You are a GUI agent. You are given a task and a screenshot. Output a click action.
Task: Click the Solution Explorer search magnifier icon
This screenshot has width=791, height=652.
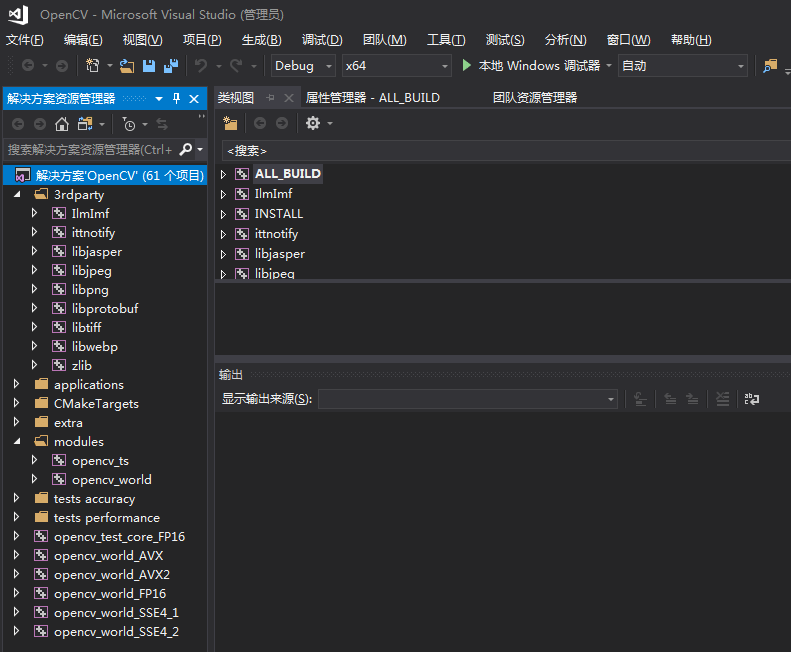186,149
